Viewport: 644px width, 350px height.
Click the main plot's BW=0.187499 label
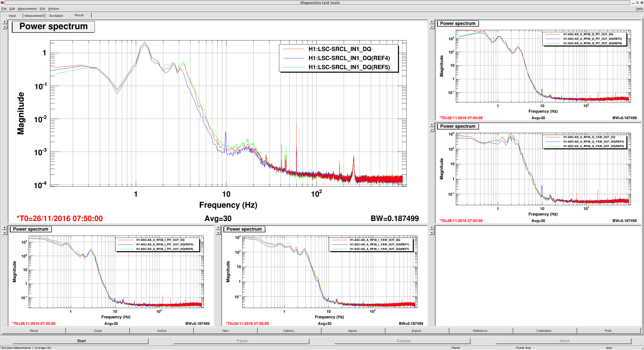395,218
